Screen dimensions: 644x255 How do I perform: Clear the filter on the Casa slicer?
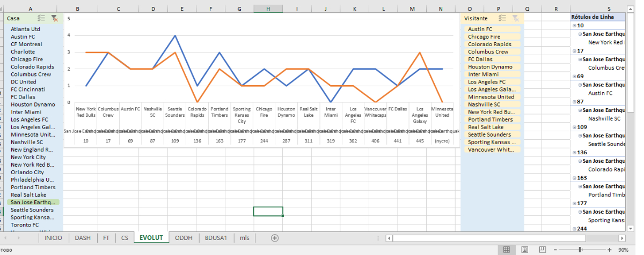click(54, 18)
